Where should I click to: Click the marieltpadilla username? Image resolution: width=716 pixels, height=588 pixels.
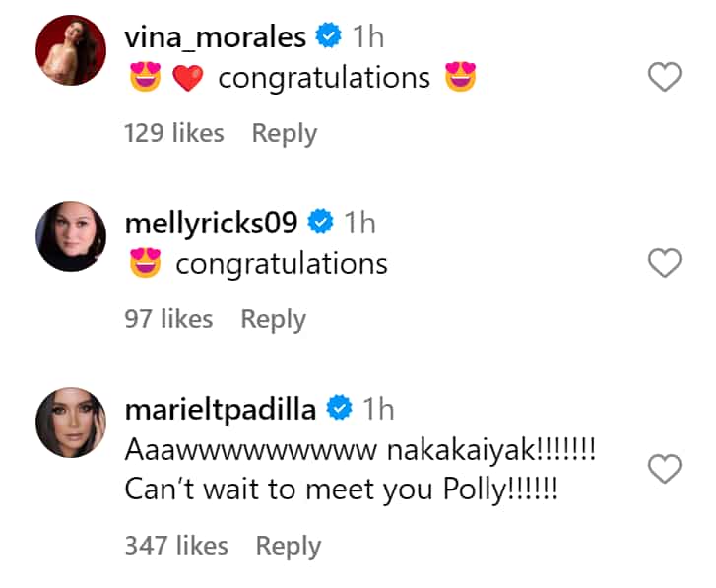click(x=220, y=410)
